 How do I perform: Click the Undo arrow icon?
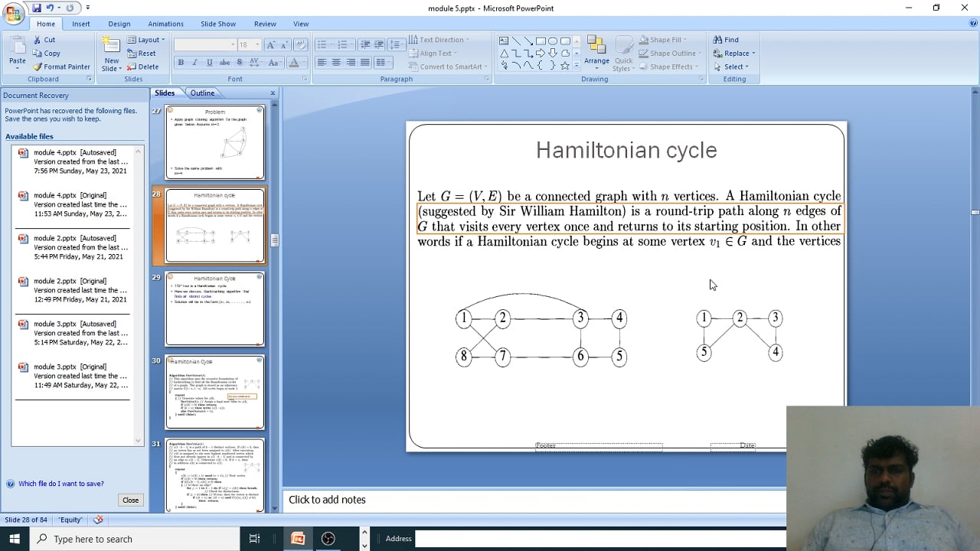pyautogui.click(x=51, y=8)
